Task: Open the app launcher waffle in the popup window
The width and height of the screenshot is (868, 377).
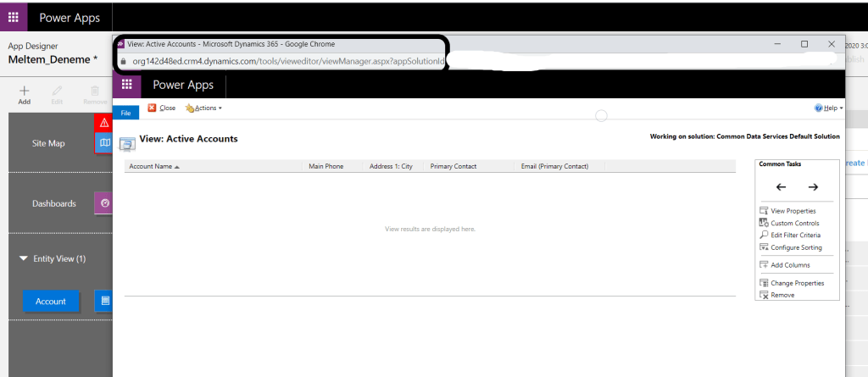Action: point(127,85)
